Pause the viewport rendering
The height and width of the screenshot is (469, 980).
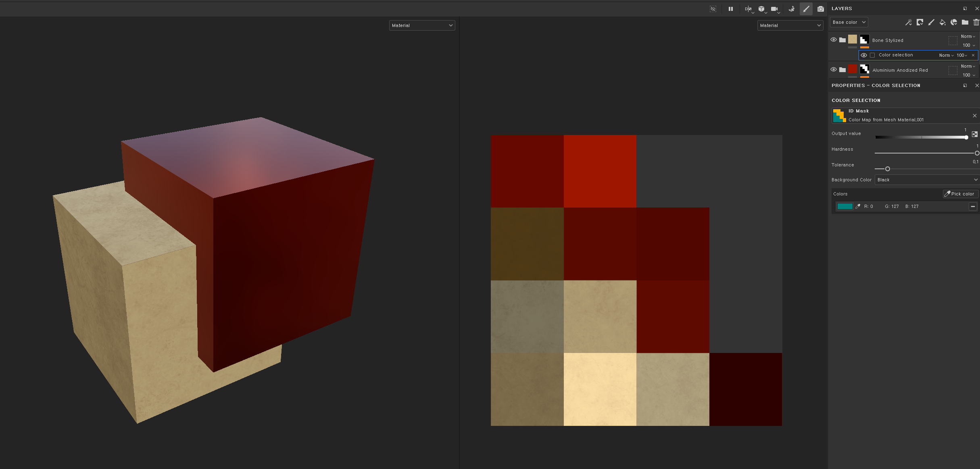[x=731, y=9]
